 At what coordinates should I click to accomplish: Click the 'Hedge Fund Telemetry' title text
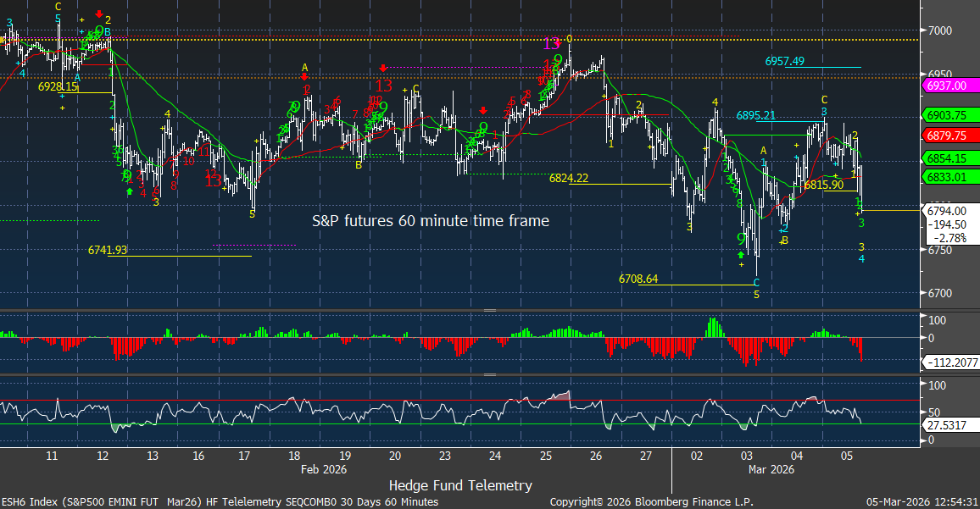point(460,485)
